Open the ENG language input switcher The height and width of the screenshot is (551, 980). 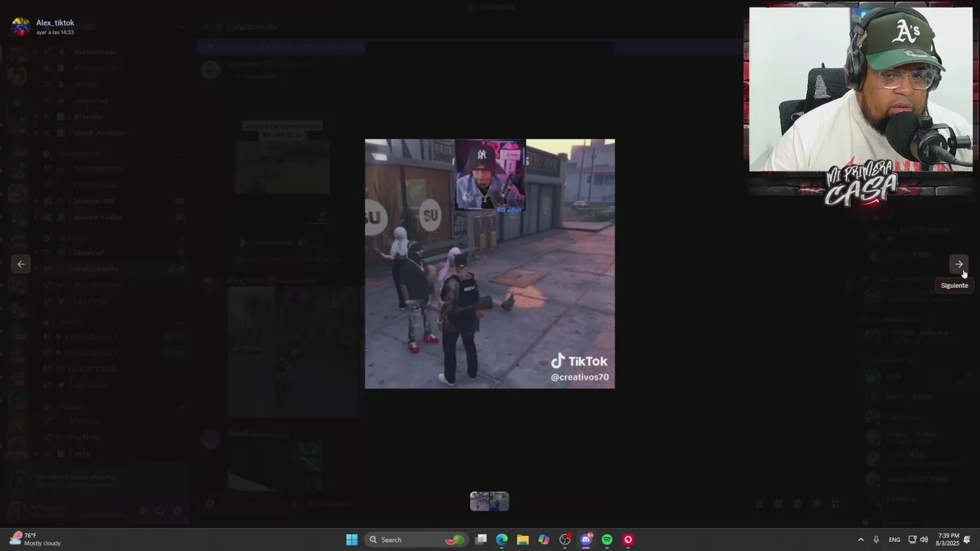point(894,540)
